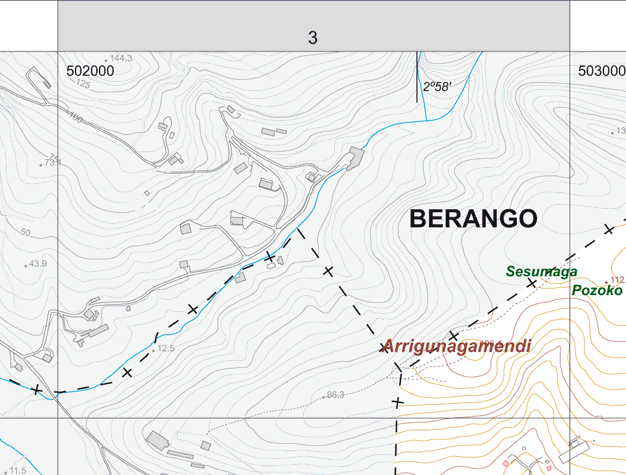Screen dimensions: 626x475
Task: Click the 11.5 spot elevation
Action: [x=18, y=470]
